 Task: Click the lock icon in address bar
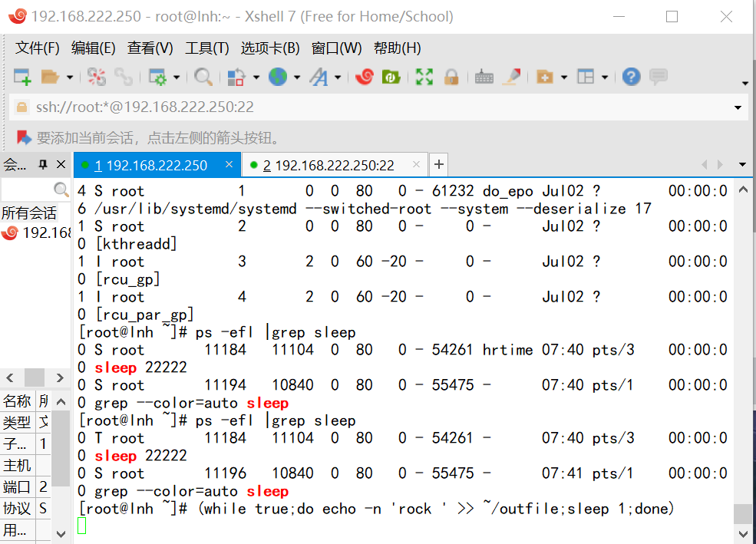click(21, 107)
